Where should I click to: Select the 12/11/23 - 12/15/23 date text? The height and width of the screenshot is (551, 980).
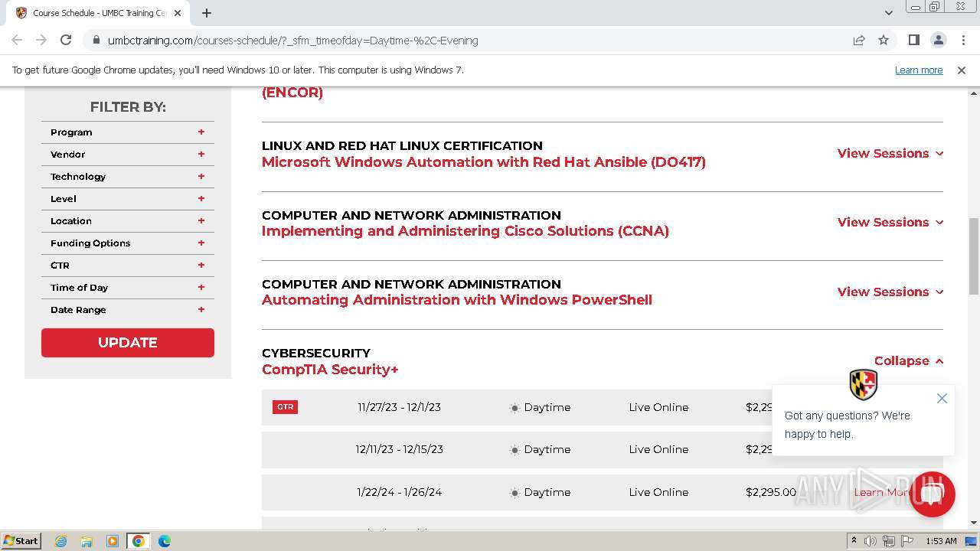point(400,449)
